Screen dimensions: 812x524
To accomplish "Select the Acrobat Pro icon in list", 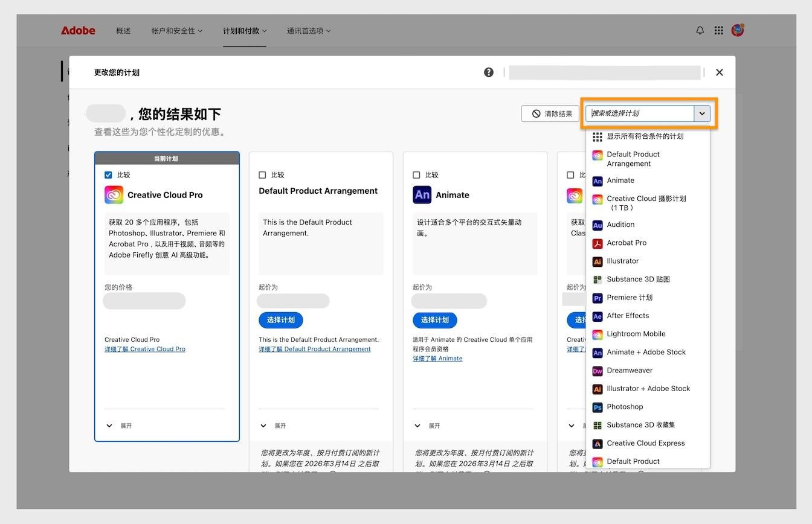I will [x=598, y=243].
